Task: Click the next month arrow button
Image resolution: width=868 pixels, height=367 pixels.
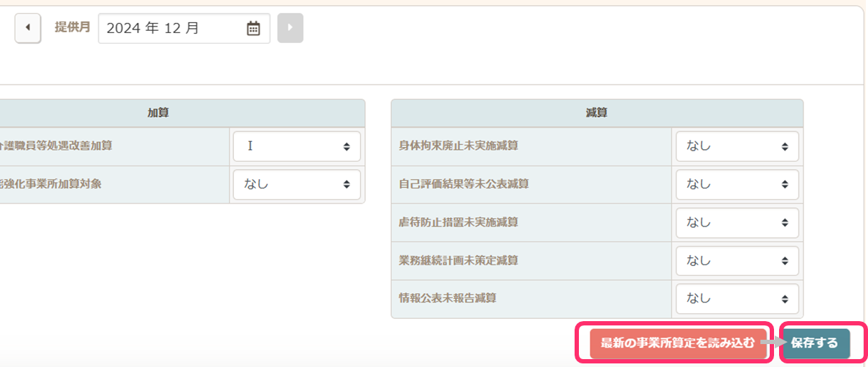Action: (290, 28)
